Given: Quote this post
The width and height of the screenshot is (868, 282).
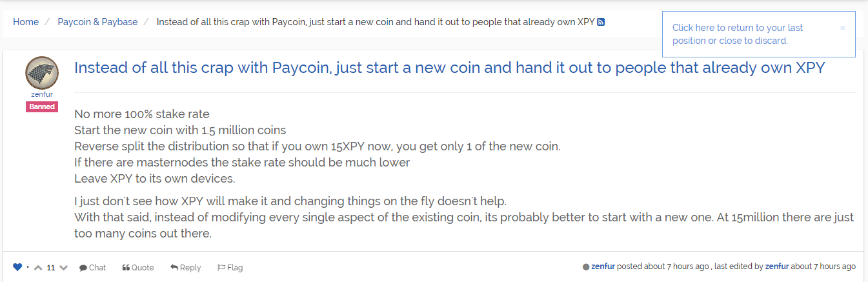Looking at the screenshot, I should click(x=138, y=267).
